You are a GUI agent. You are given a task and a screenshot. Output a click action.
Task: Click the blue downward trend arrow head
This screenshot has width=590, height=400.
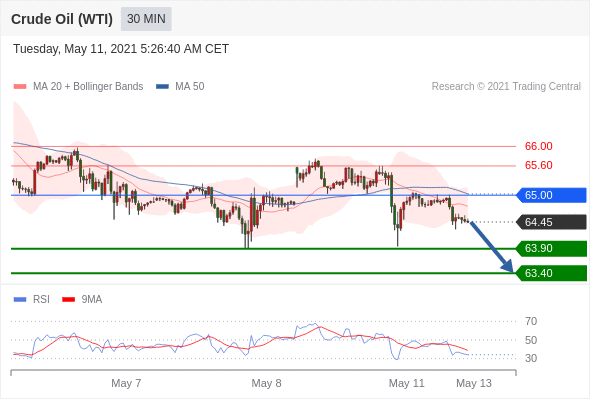coord(508,267)
